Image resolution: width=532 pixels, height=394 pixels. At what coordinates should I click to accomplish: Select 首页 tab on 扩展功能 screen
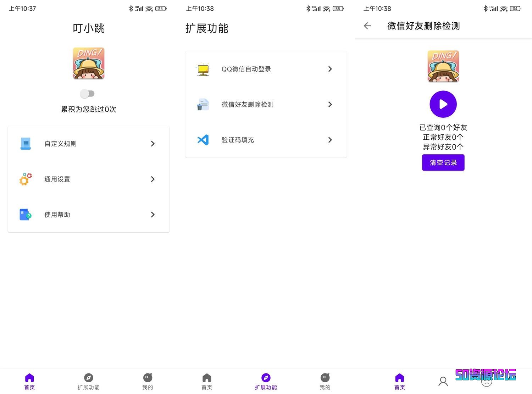pyautogui.click(x=207, y=382)
